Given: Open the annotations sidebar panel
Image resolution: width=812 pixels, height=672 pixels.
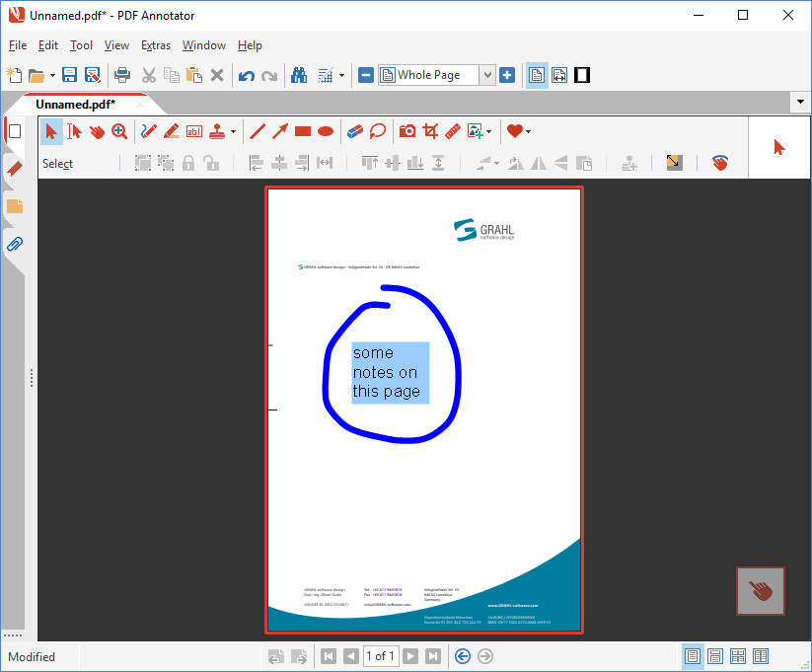Looking at the screenshot, I should [x=15, y=206].
